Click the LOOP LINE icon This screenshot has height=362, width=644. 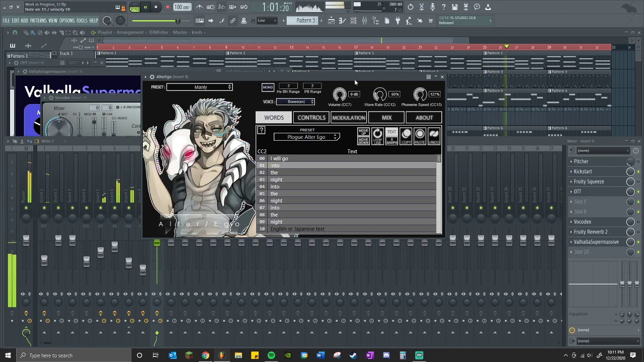click(x=377, y=136)
